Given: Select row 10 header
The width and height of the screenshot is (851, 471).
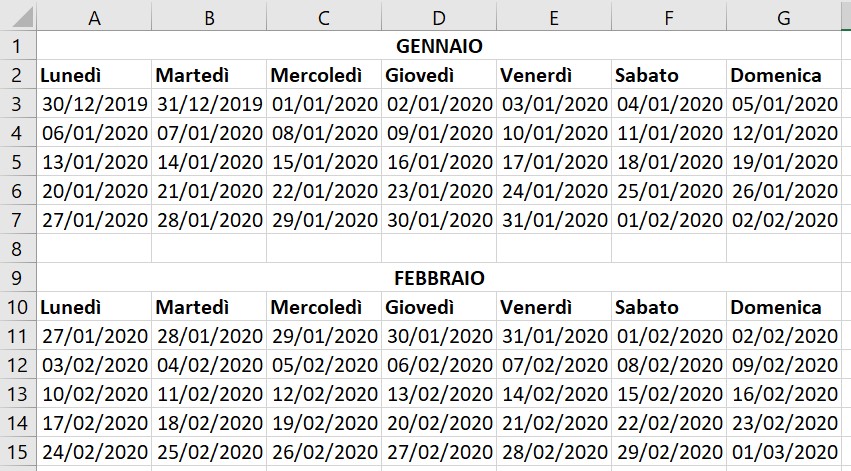Looking at the screenshot, I should coord(17,307).
